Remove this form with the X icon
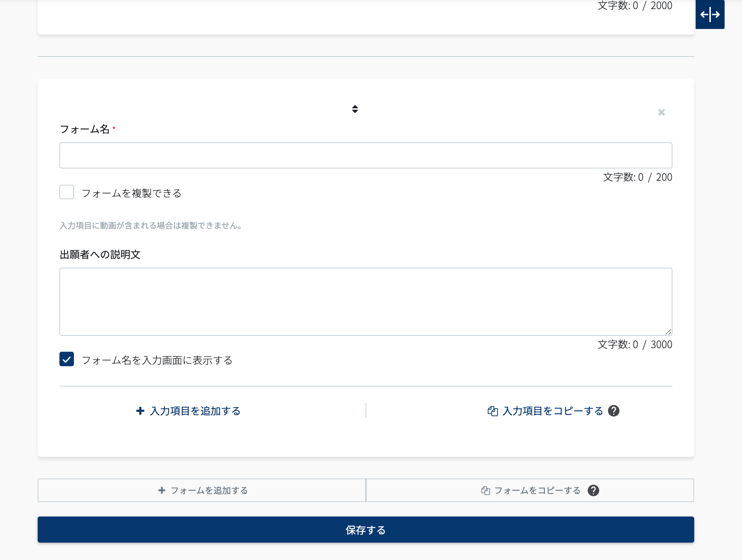This screenshot has height=560, width=742. click(x=661, y=112)
